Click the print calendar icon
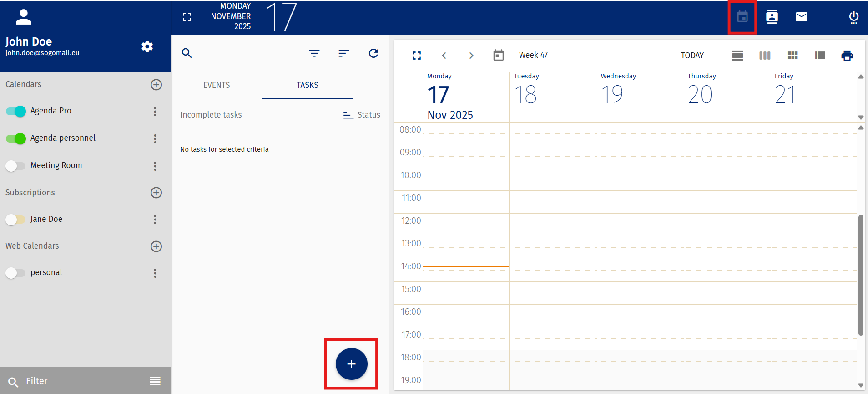This screenshot has height=394, width=868. [847, 56]
